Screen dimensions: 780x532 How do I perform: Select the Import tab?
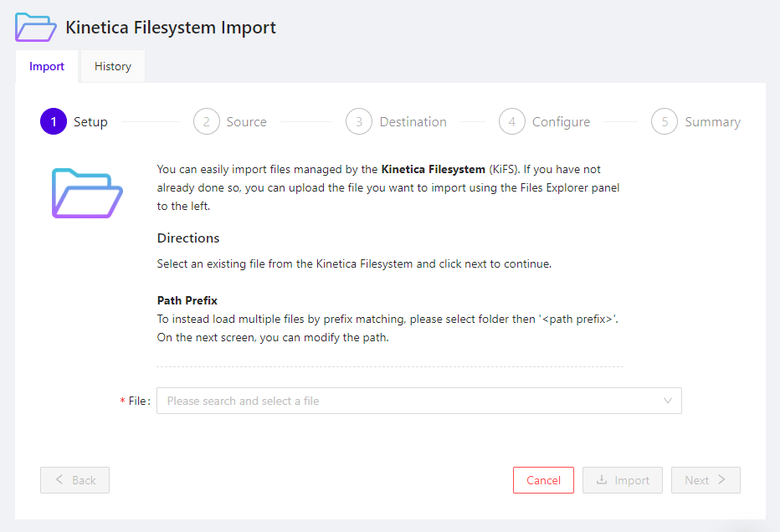click(x=46, y=65)
